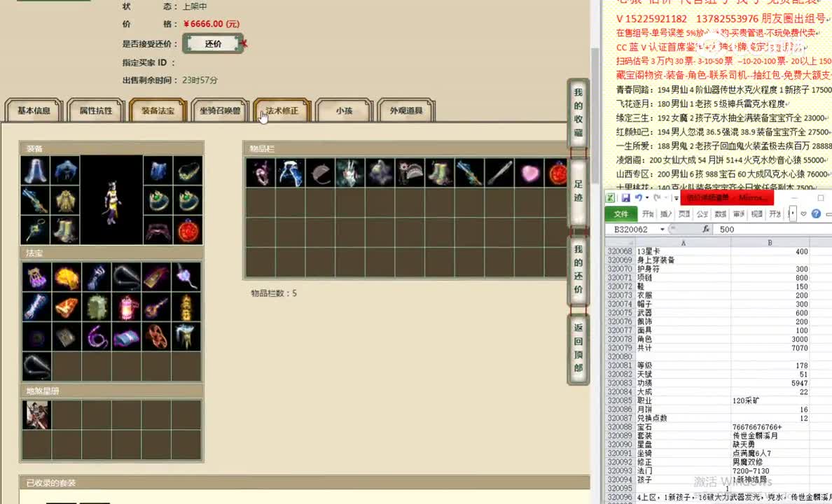Click the character card in 地煞星册
This screenshot has width=832, height=504.
37,414
